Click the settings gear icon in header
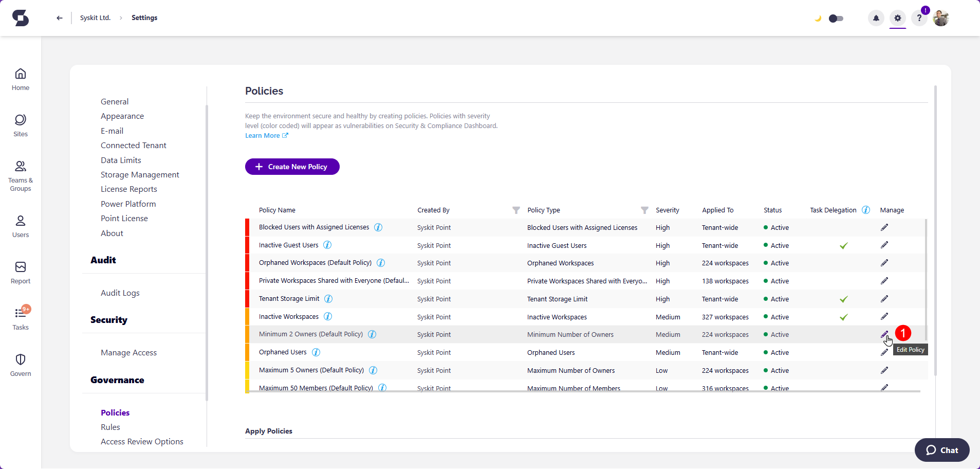The height and width of the screenshot is (469, 980). tap(897, 18)
